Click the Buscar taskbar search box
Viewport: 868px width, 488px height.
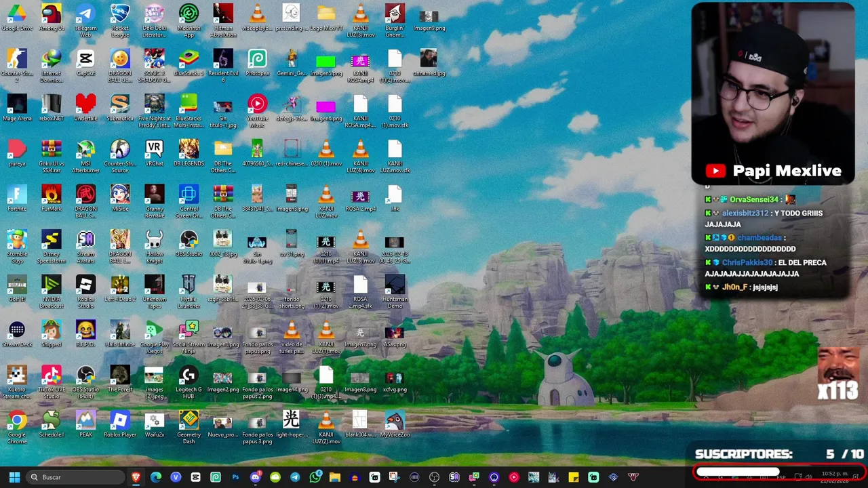[76, 477]
